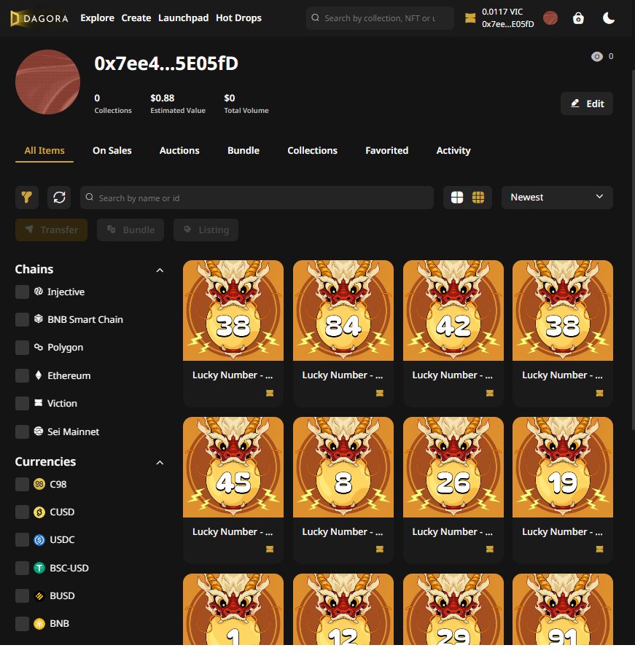Click the Listing button
Screen dimensions: 635x672
pyautogui.click(x=206, y=230)
